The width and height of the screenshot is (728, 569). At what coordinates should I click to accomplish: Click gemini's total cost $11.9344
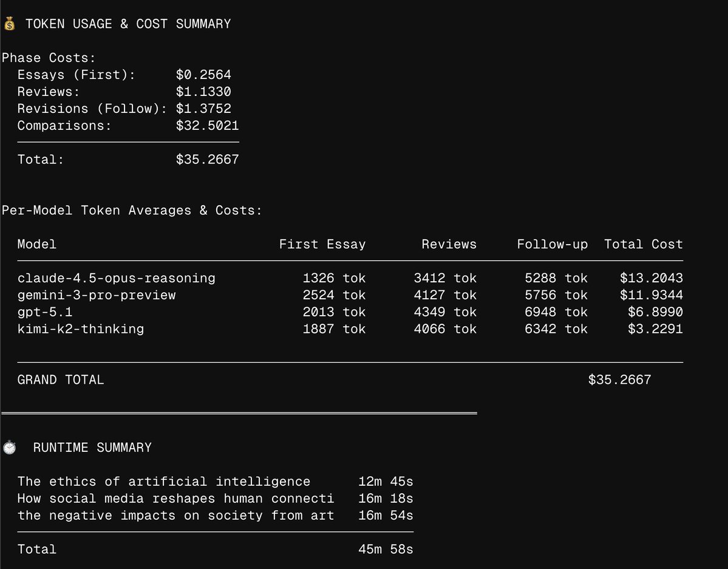tap(651, 295)
